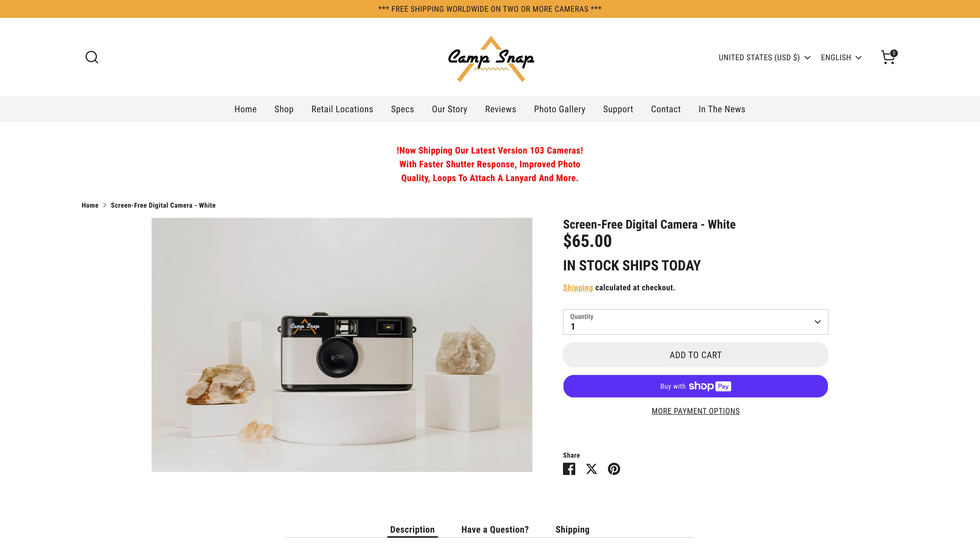Switch to the Shipping tab
Screen dimensions: 980x551
572,529
